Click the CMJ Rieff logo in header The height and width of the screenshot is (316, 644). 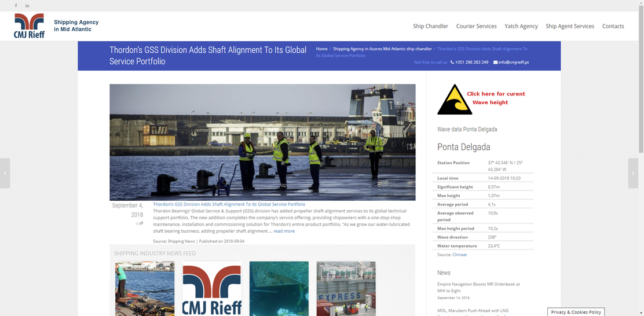click(29, 26)
